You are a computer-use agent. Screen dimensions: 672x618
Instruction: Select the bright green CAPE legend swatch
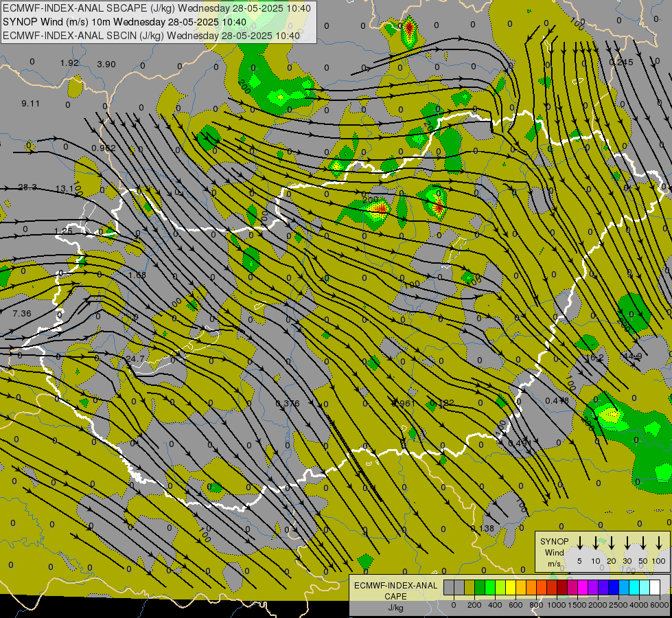pos(490,587)
